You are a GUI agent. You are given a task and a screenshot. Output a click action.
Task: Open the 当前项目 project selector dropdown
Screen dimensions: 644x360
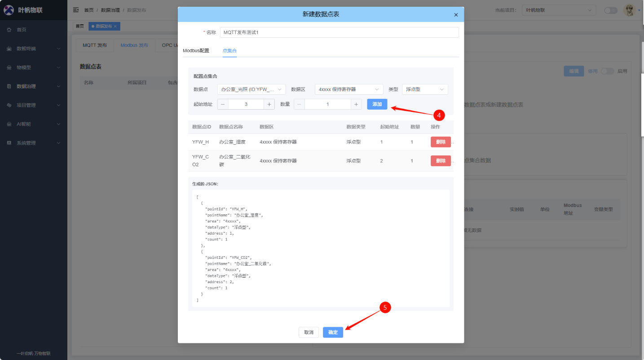(x=559, y=9)
